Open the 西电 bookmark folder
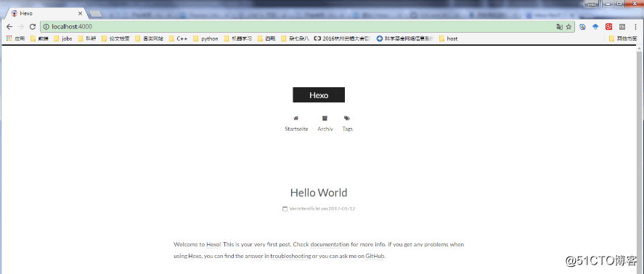The image size is (644, 274). point(266,39)
